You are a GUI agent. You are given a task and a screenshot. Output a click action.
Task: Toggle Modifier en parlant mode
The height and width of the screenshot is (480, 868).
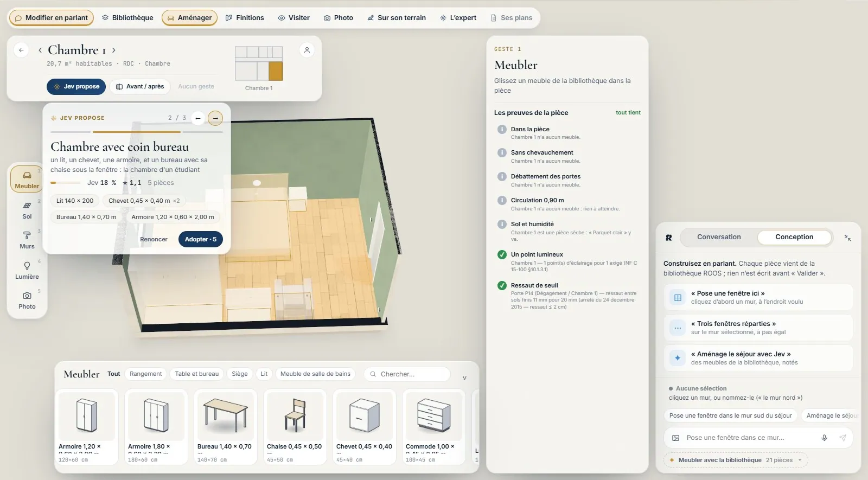tap(52, 18)
